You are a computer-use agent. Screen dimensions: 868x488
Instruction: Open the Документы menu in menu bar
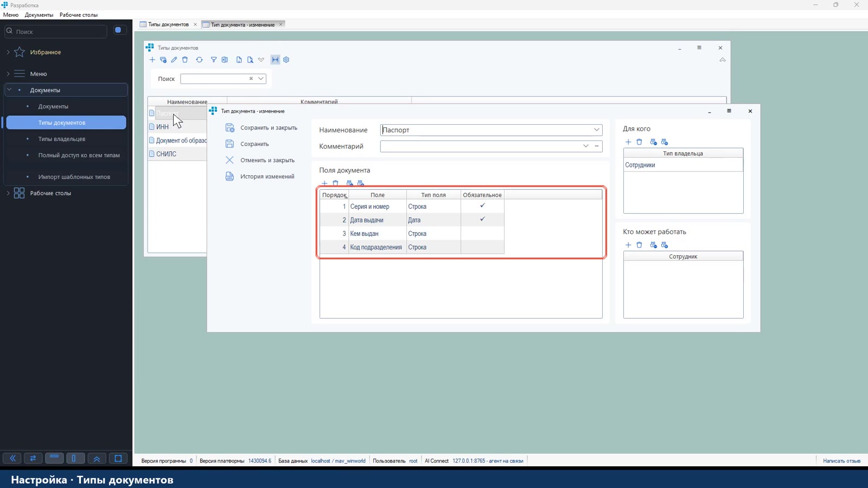(x=39, y=15)
